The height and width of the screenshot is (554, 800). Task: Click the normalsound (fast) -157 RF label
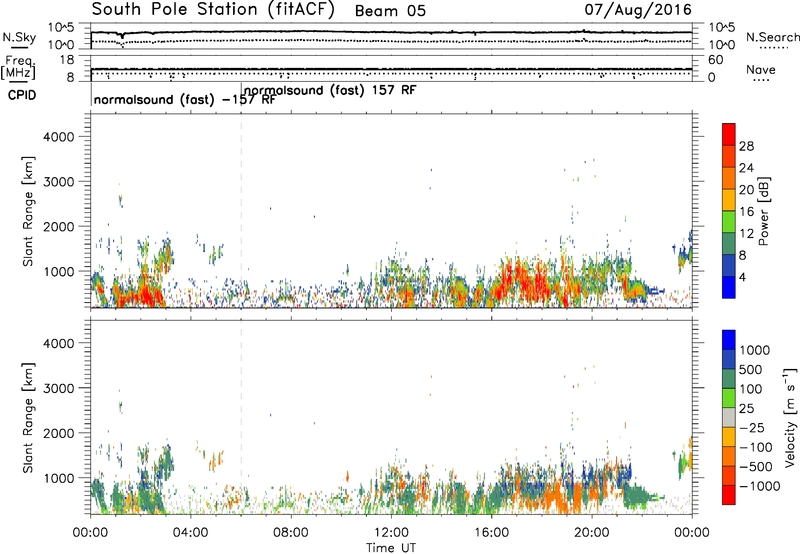click(x=184, y=99)
